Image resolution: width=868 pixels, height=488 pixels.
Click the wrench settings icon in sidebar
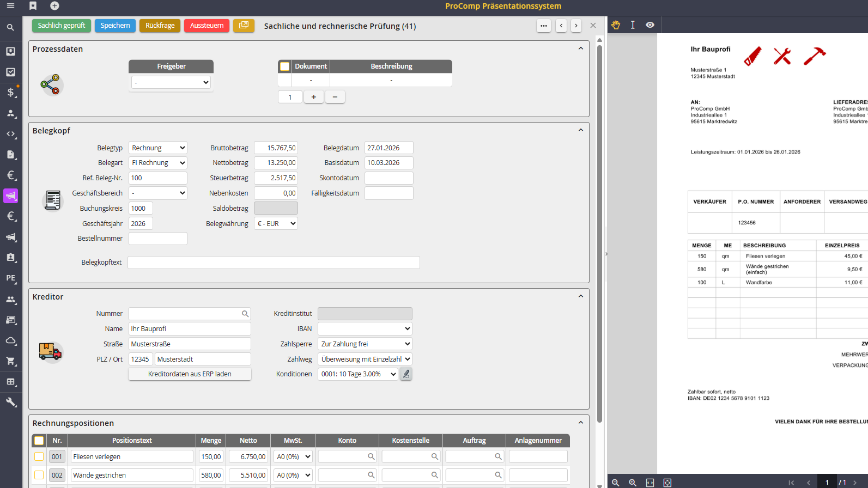(10, 402)
